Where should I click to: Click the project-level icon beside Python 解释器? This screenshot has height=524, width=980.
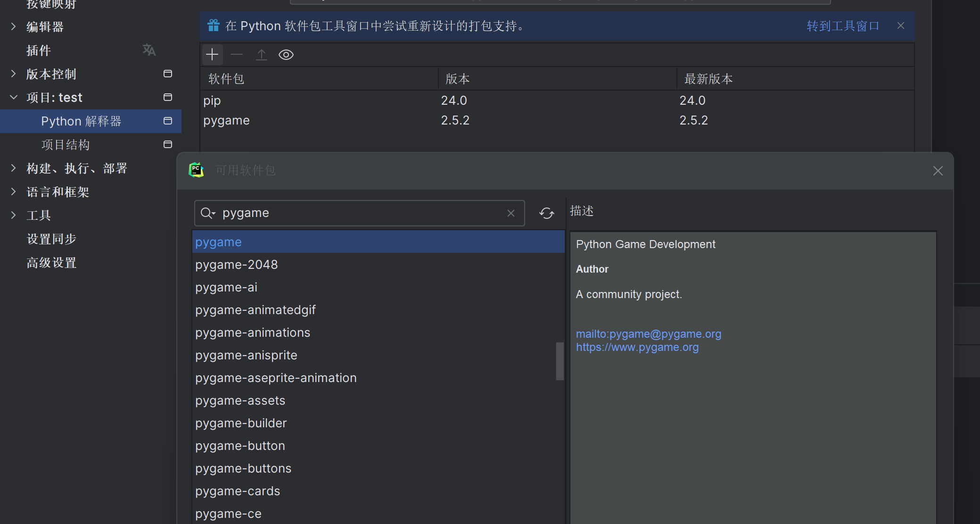167,121
